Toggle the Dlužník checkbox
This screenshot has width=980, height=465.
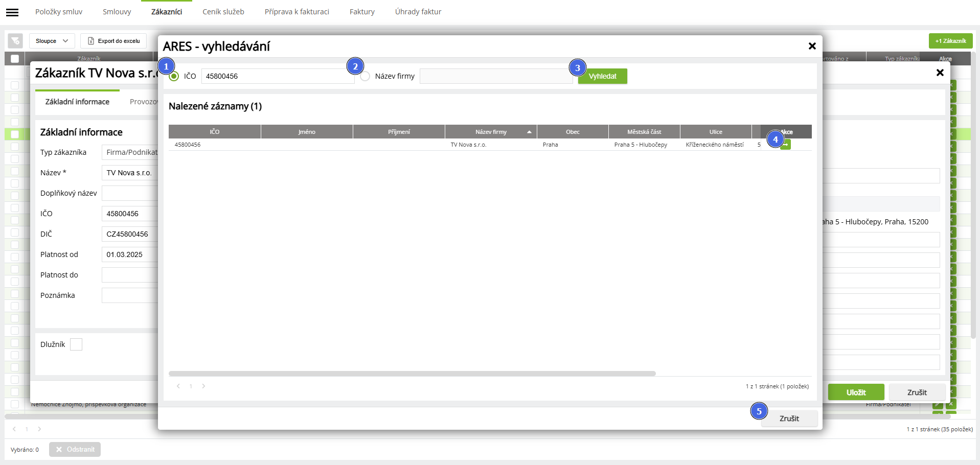pyautogui.click(x=76, y=344)
